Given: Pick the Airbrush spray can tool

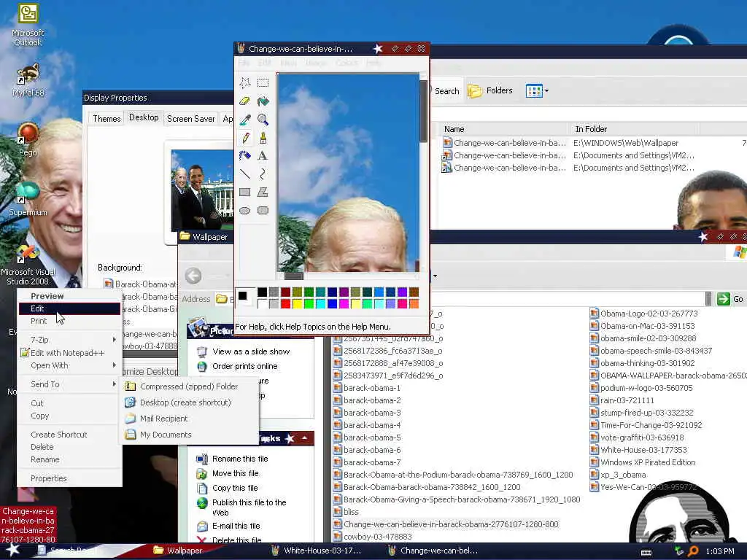Looking at the screenshot, I should (x=245, y=156).
